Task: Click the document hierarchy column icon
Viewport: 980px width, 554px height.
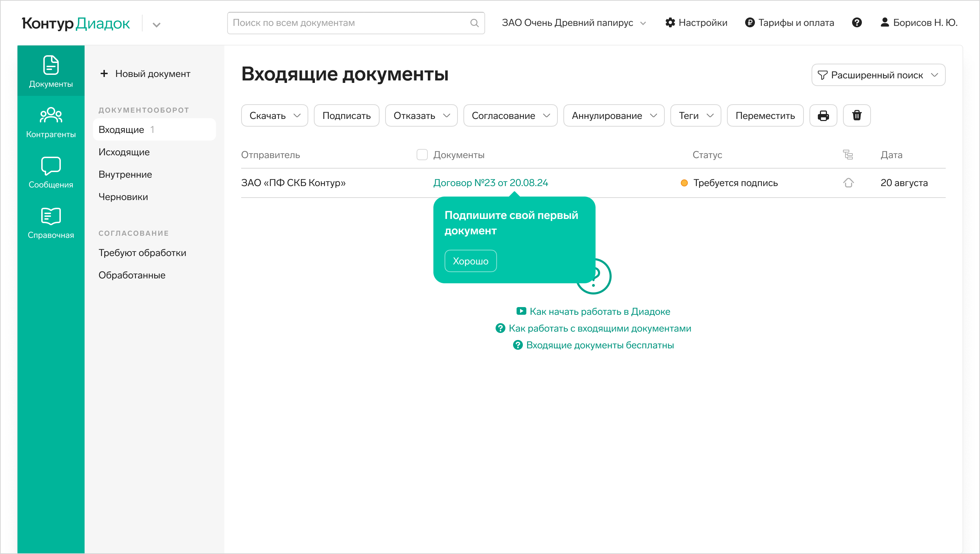Action: (848, 155)
